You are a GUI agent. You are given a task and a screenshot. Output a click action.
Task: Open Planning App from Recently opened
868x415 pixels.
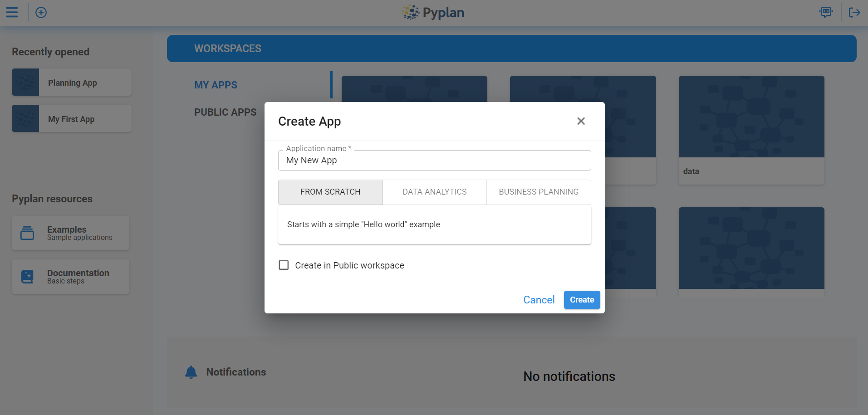tap(72, 83)
